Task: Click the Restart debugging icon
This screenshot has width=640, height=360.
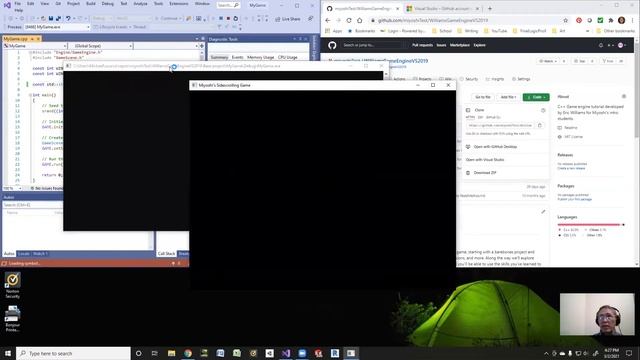Action: click(x=236, y=18)
